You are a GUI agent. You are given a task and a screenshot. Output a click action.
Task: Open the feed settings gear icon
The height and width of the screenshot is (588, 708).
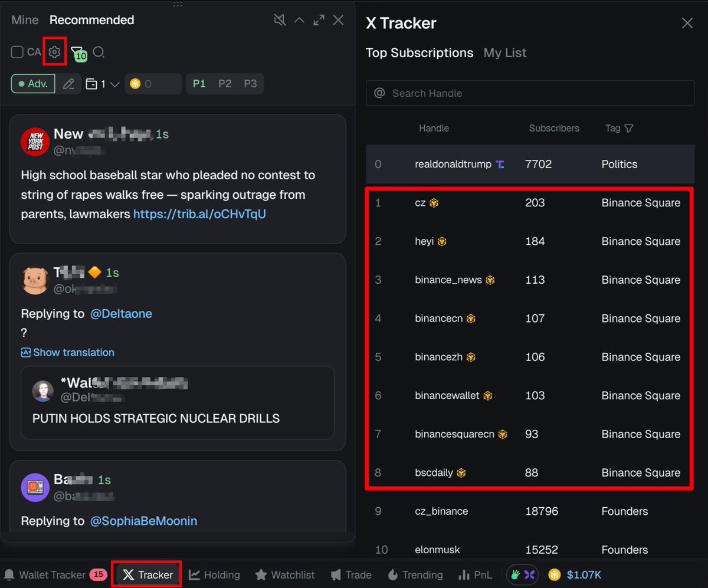click(x=54, y=52)
